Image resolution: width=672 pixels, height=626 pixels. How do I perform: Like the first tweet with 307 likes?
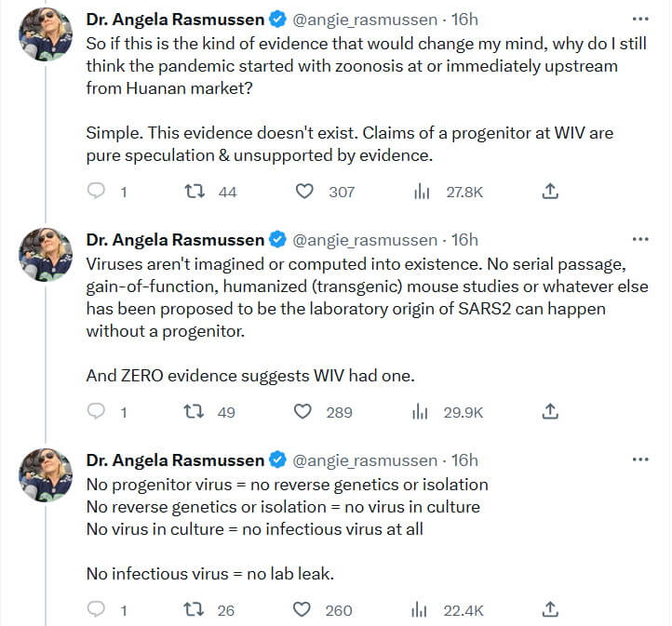click(x=304, y=191)
